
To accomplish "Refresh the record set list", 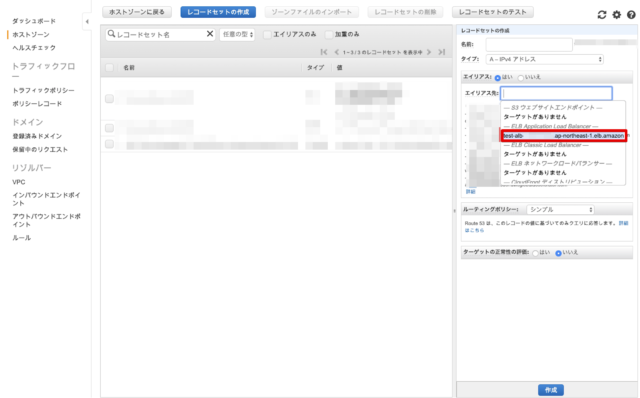I will click(x=602, y=15).
